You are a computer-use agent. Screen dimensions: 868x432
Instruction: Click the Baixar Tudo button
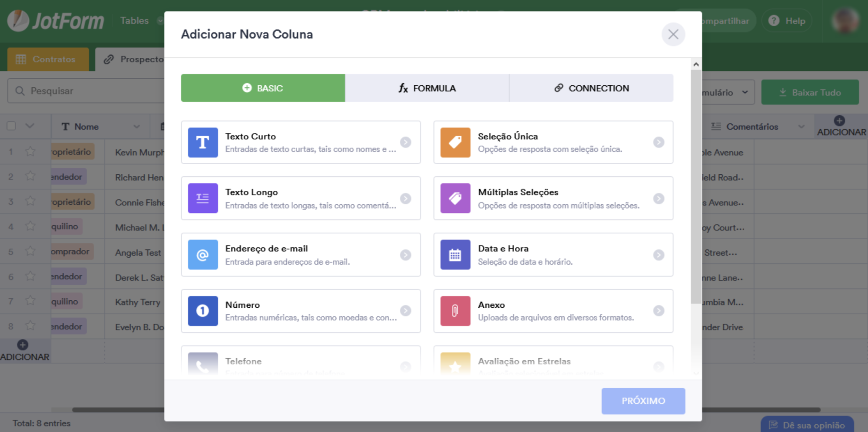point(810,92)
